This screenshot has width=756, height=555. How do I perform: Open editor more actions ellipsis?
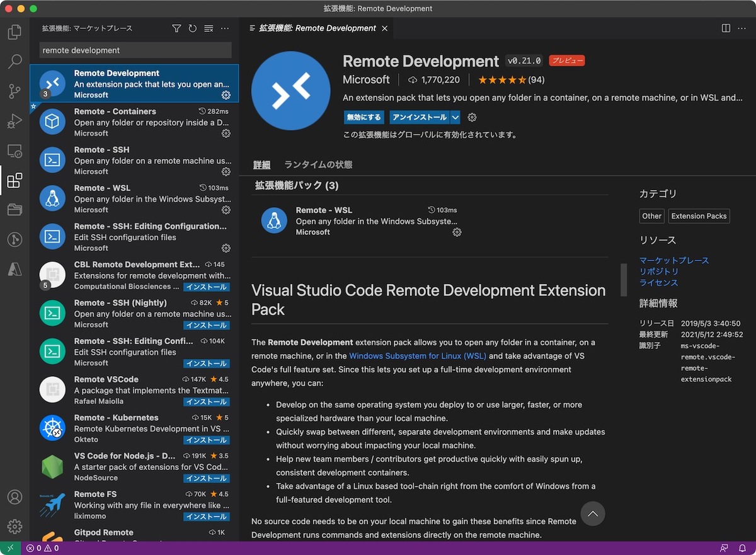click(742, 28)
